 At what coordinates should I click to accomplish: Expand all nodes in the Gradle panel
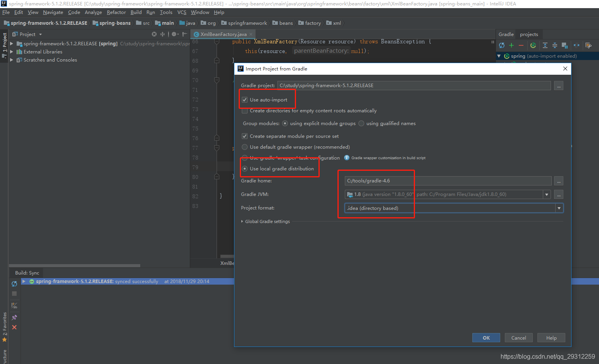tap(545, 45)
